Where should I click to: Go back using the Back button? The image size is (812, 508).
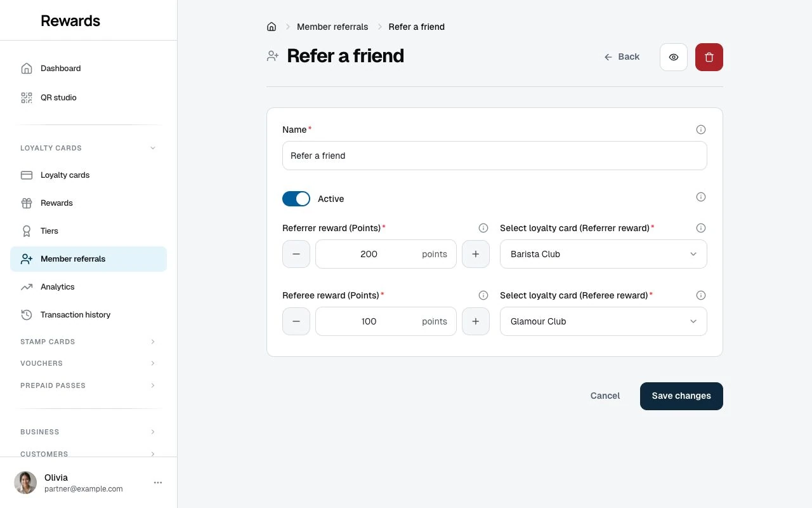tap(622, 57)
